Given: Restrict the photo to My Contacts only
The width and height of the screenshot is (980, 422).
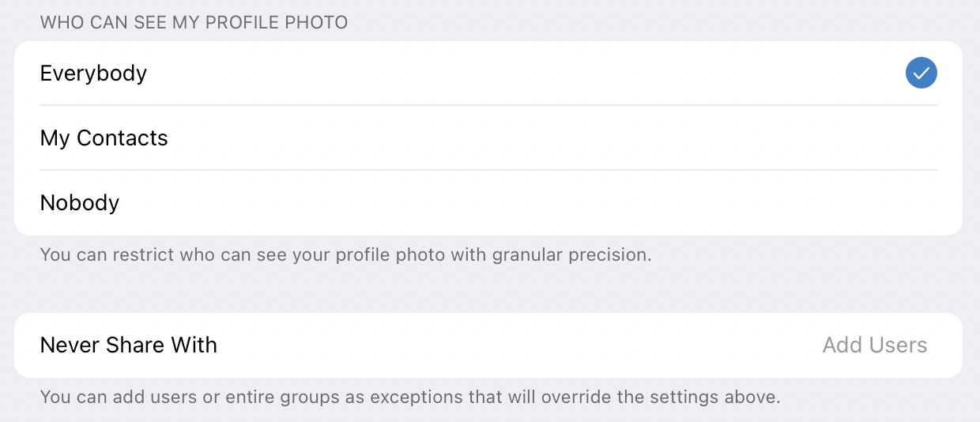Looking at the screenshot, I should [488, 138].
